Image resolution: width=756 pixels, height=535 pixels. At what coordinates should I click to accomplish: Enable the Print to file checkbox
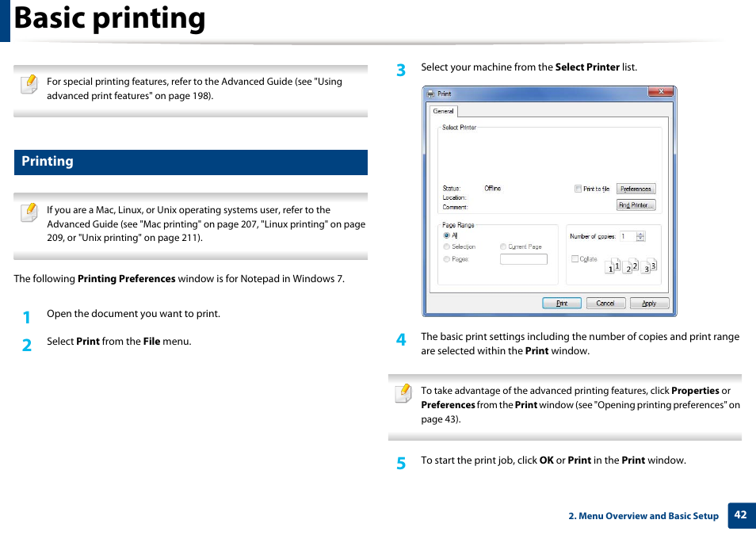tap(576, 189)
